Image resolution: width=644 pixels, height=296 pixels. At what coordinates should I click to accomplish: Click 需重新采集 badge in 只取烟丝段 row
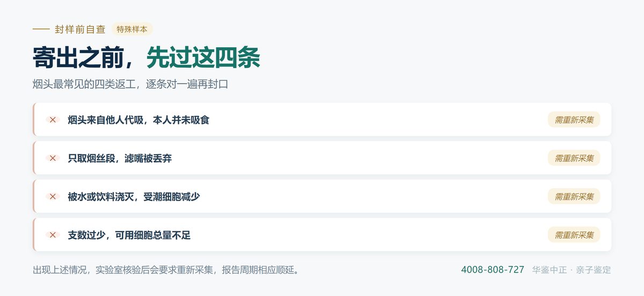click(x=574, y=158)
